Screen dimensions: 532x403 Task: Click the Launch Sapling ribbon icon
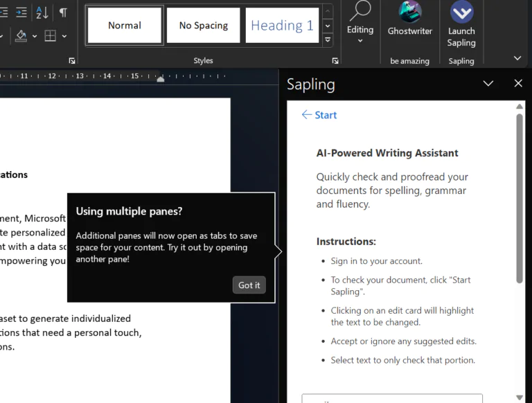coord(461,24)
